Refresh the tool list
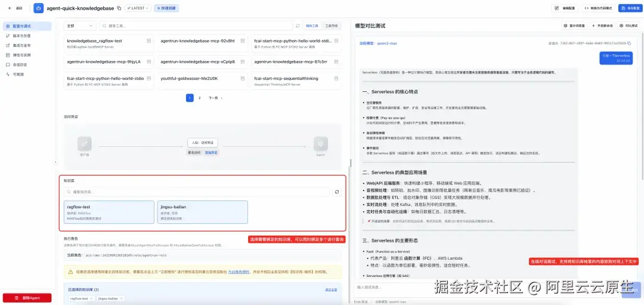 click(298, 26)
